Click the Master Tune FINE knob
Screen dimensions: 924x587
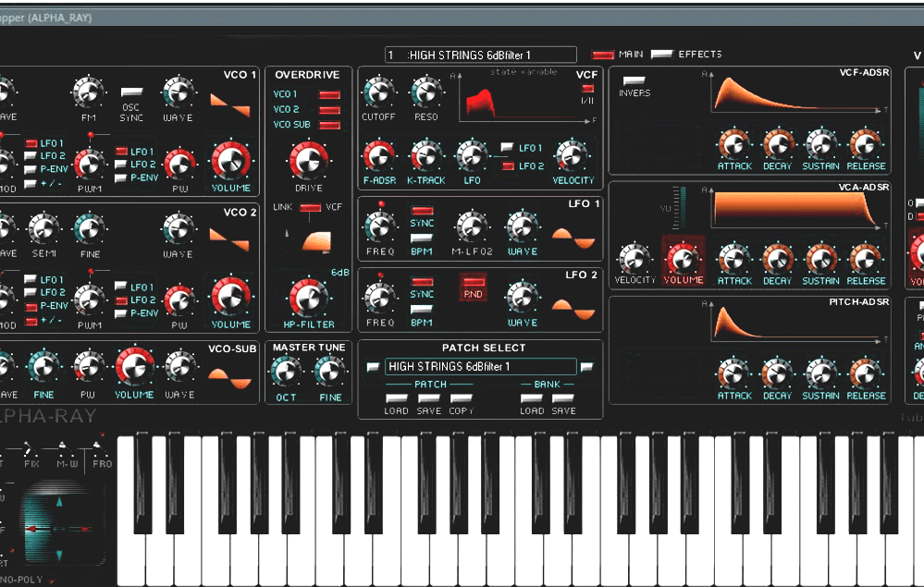pos(329,373)
